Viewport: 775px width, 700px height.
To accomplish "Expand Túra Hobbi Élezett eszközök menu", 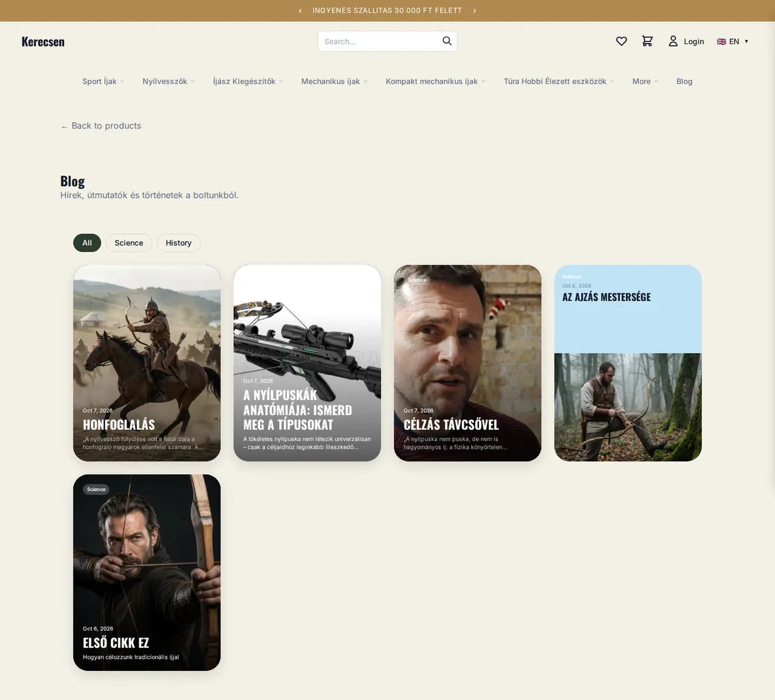I will pyautogui.click(x=558, y=81).
